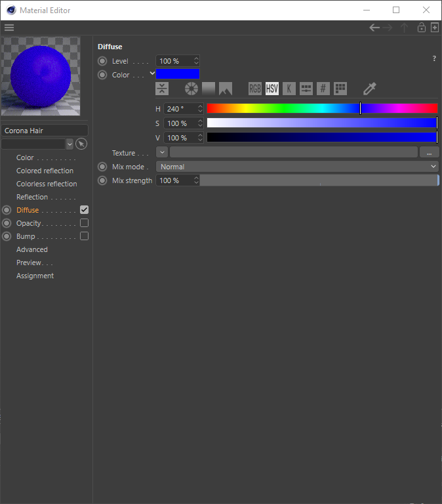The width and height of the screenshot is (442, 504).
Task: Enable the Opacity channel checkbox
Action: point(84,222)
